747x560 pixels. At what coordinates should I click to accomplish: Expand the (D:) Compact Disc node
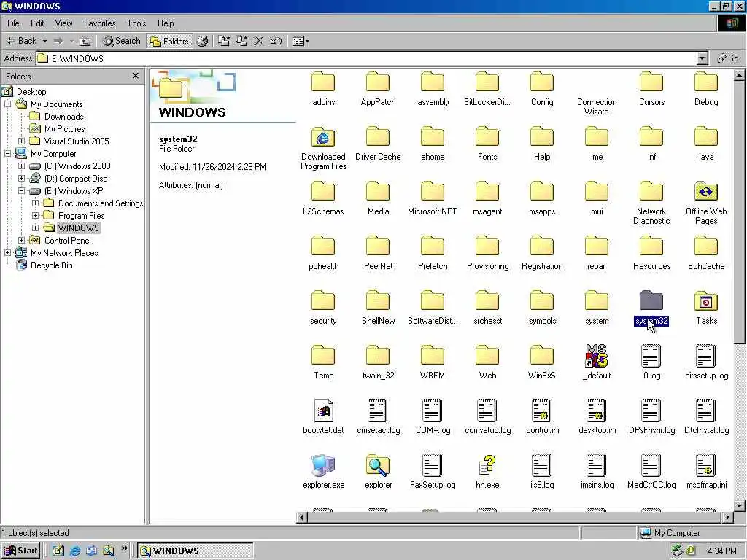[x=21, y=178]
